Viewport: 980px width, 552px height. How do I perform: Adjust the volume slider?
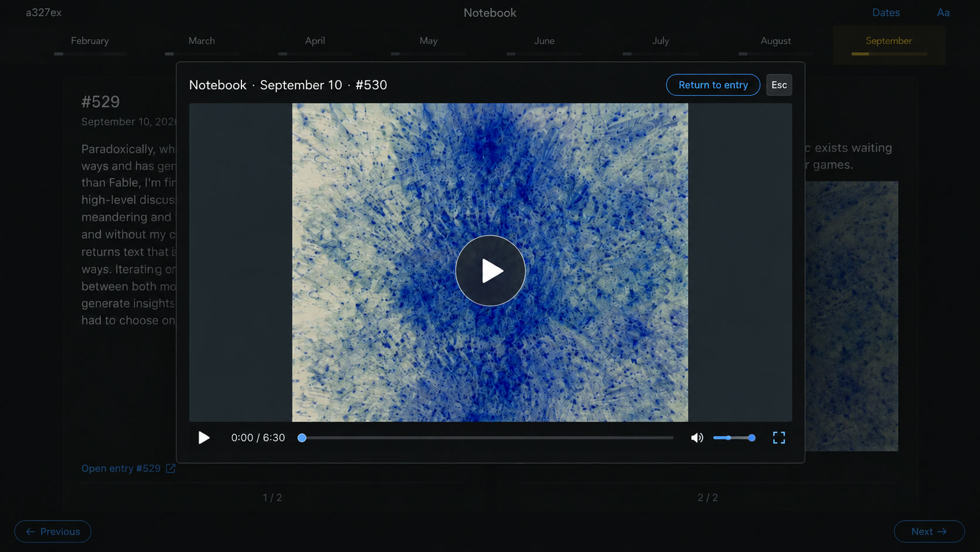click(x=734, y=438)
